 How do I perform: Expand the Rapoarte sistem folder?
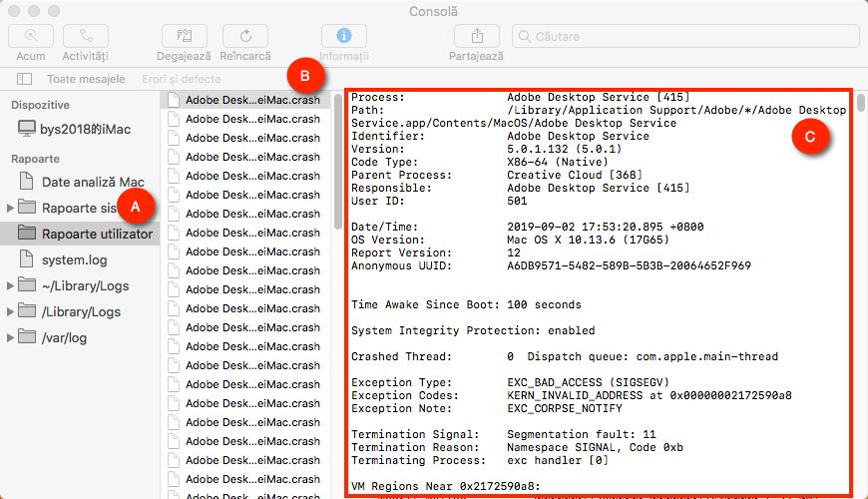click(10, 208)
